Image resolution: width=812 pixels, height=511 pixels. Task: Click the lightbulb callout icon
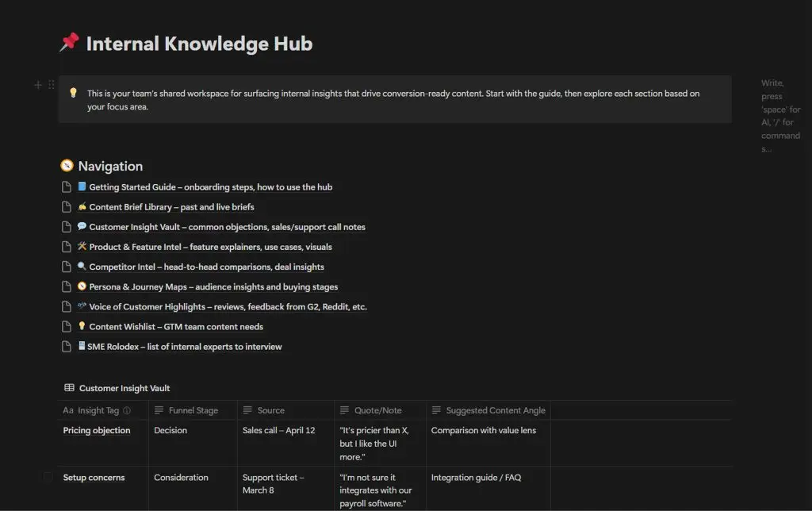click(x=73, y=93)
